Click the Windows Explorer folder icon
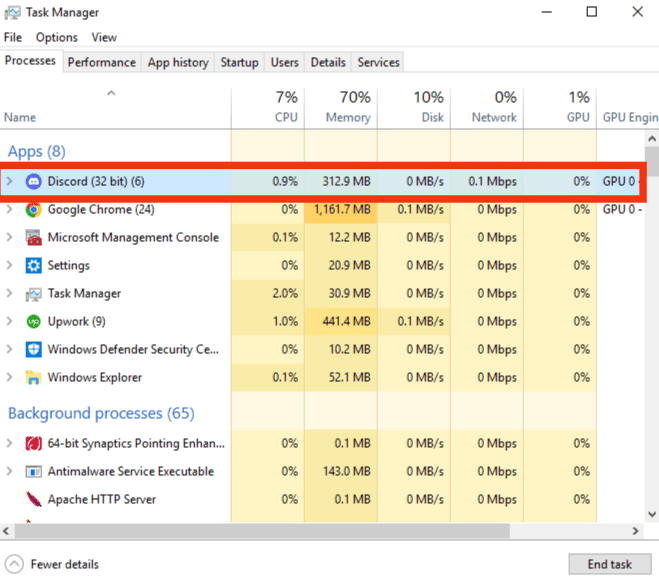This screenshot has height=581, width=659. pos(34,378)
